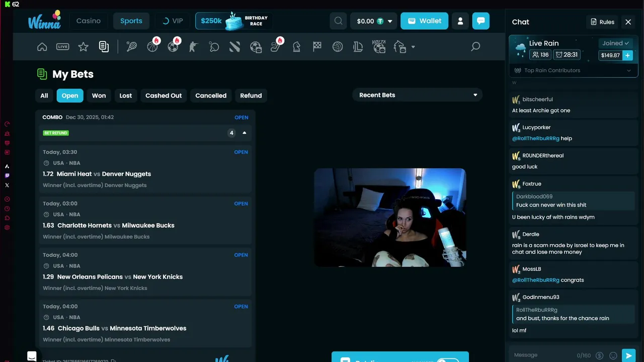Filter bets by Cancelled
Screen dimensions: 644x362
point(211,96)
